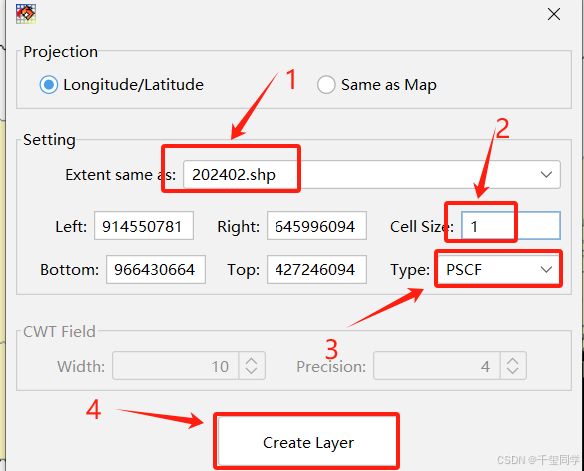Increase the Precision value with up arrow
Viewport: 584px width, 471px height.
[513, 360]
